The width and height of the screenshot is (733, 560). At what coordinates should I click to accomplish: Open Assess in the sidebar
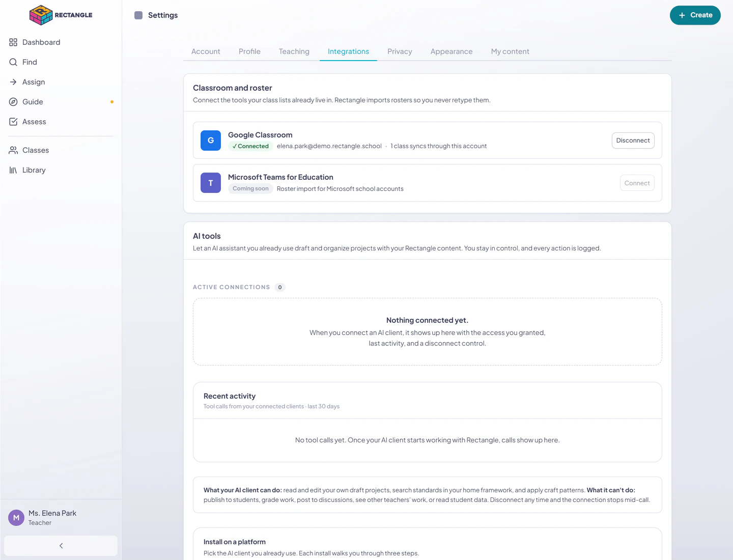click(x=61, y=122)
